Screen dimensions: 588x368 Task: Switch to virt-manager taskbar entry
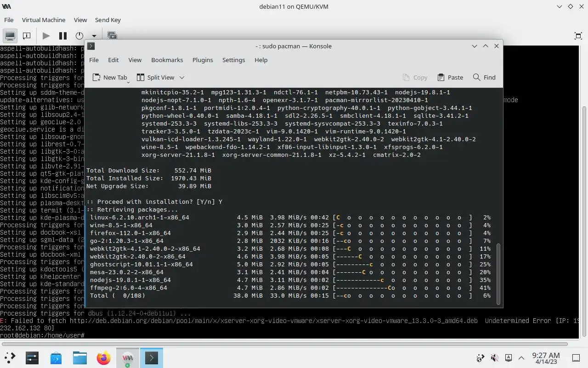128,357
